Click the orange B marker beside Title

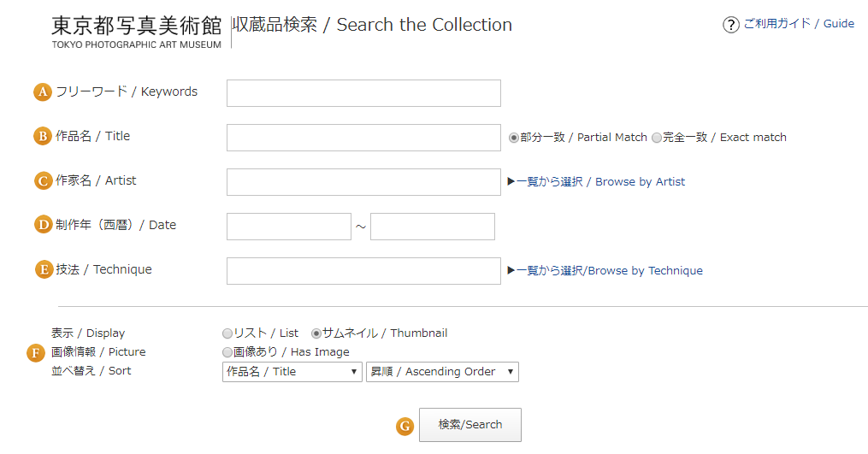coord(43,136)
